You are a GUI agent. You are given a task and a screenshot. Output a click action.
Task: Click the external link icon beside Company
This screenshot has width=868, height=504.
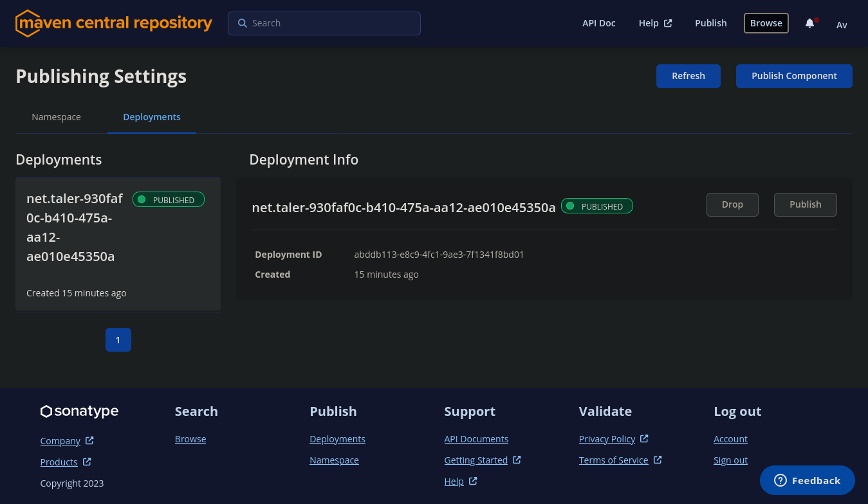click(x=89, y=440)
